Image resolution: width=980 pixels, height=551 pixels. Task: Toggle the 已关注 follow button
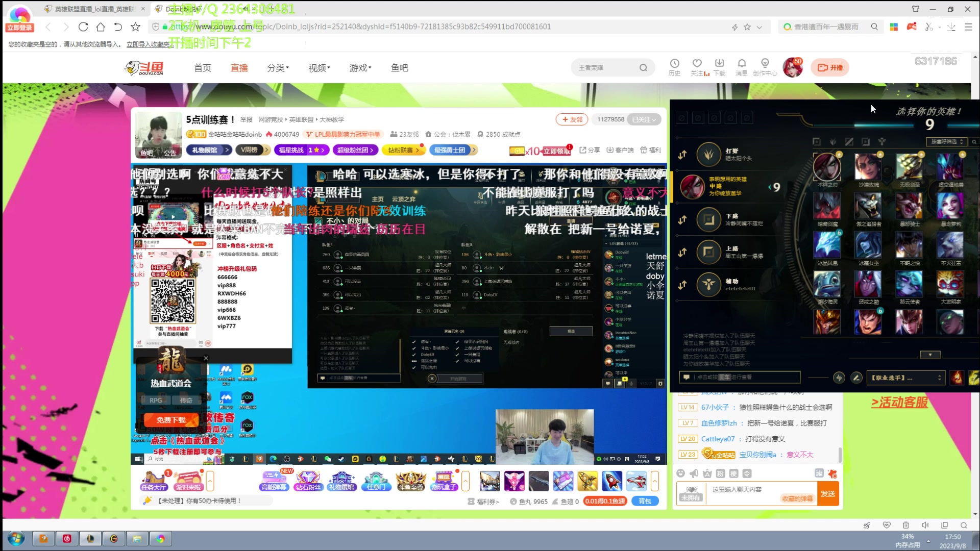pos(644,119)
